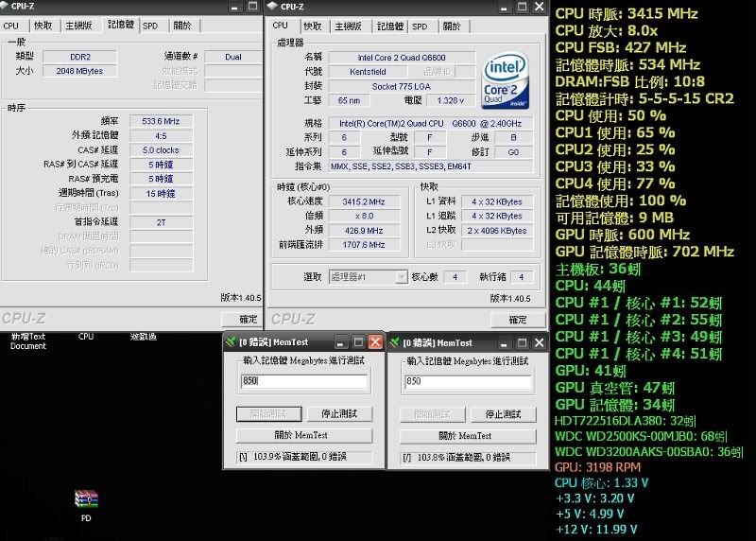756x541 pixels.
Task: Maximize the left CPU-Z window
Action: click(x=252, y=7)
